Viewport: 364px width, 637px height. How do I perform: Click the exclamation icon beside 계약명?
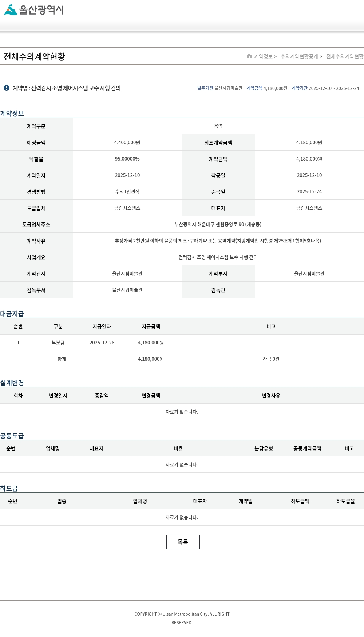click(x=7, y=88)
